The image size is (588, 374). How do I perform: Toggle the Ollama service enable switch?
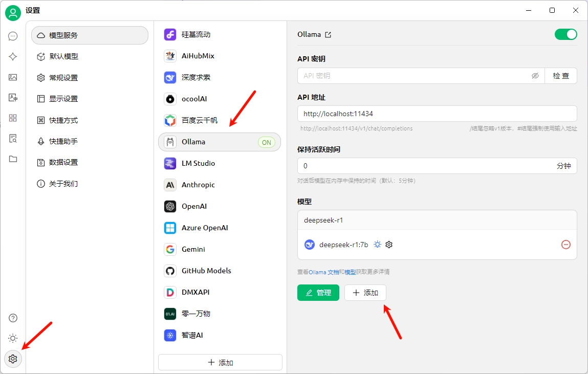[565, 34]
